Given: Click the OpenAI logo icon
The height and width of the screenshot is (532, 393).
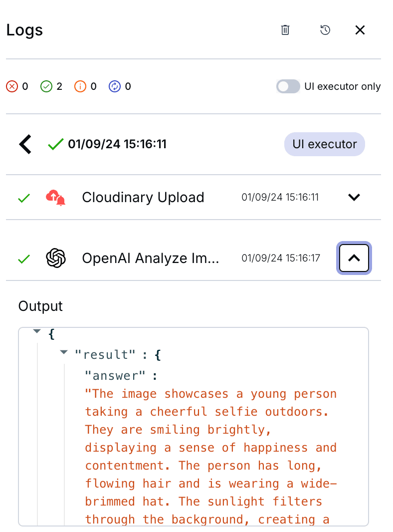Looking at the screenshot, I should [56, 258].
